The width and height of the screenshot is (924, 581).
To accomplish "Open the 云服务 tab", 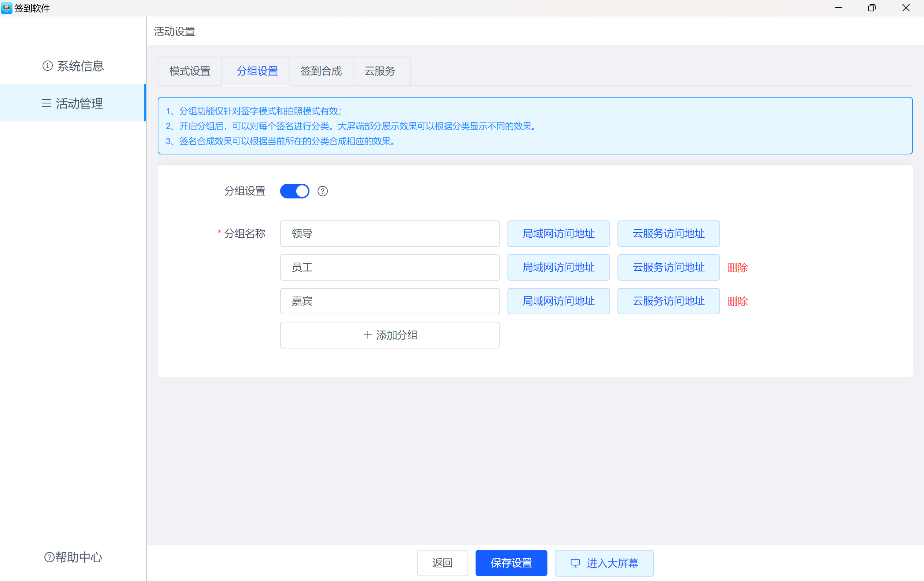I will 379,71.
